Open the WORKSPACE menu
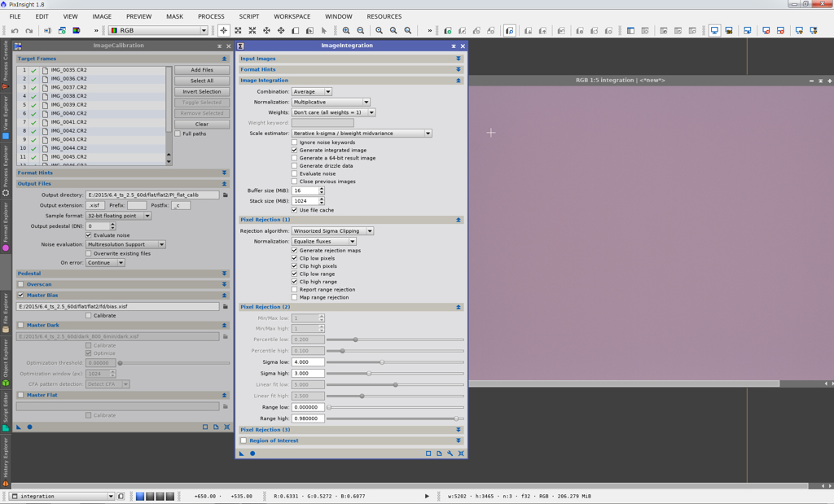The height and width of the screenshot is (504, 834). [292, 16]
